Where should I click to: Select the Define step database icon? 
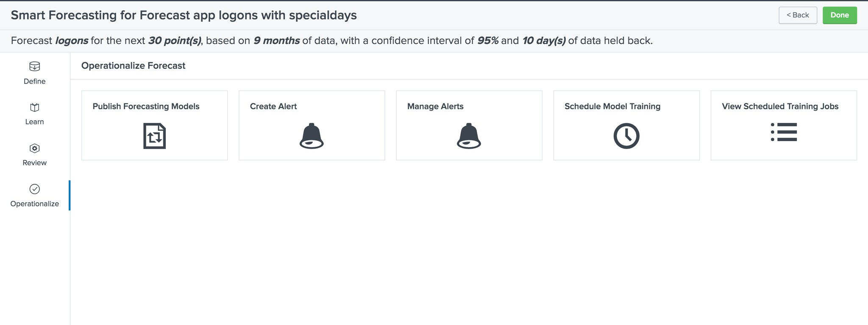coord(35,66)
